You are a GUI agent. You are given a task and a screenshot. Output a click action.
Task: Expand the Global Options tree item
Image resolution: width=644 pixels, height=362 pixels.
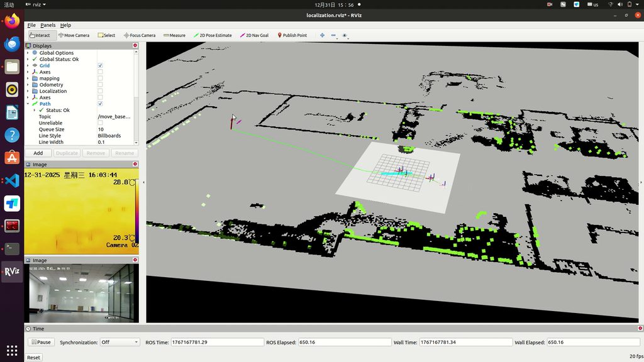28,53
